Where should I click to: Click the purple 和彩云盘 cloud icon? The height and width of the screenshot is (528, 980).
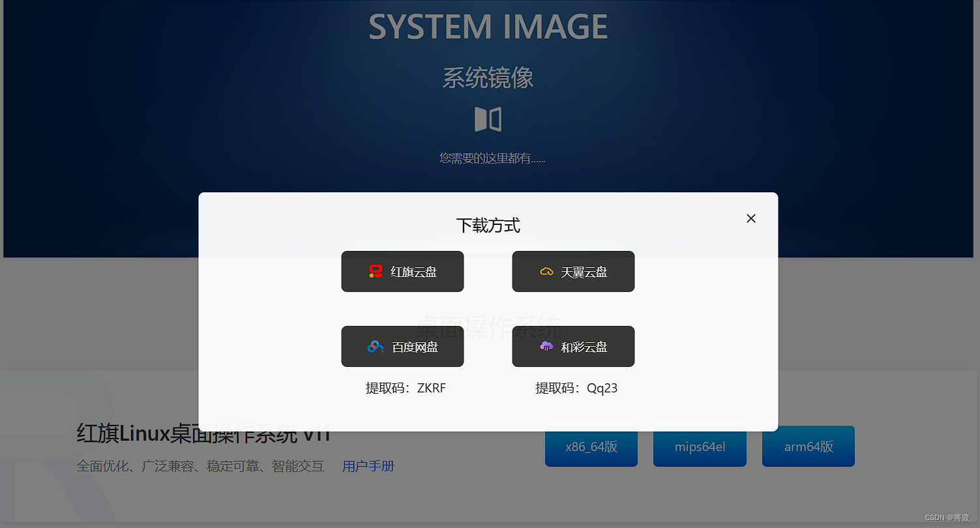[546, 347]
